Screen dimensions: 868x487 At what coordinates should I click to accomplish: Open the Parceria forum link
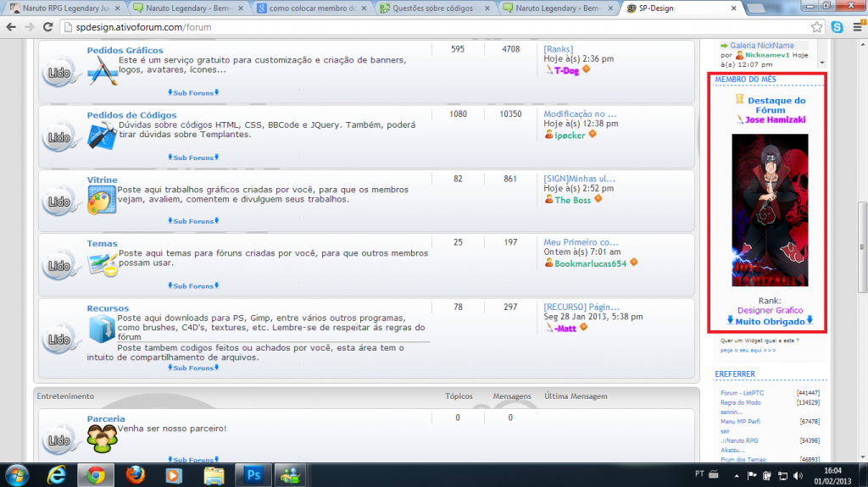point(106,419)
